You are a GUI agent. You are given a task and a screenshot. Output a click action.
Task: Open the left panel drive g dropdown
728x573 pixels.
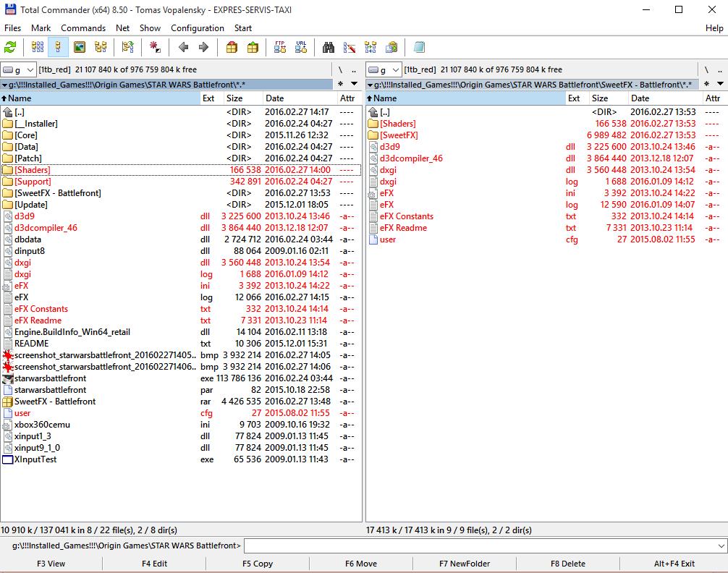(18, 69)
